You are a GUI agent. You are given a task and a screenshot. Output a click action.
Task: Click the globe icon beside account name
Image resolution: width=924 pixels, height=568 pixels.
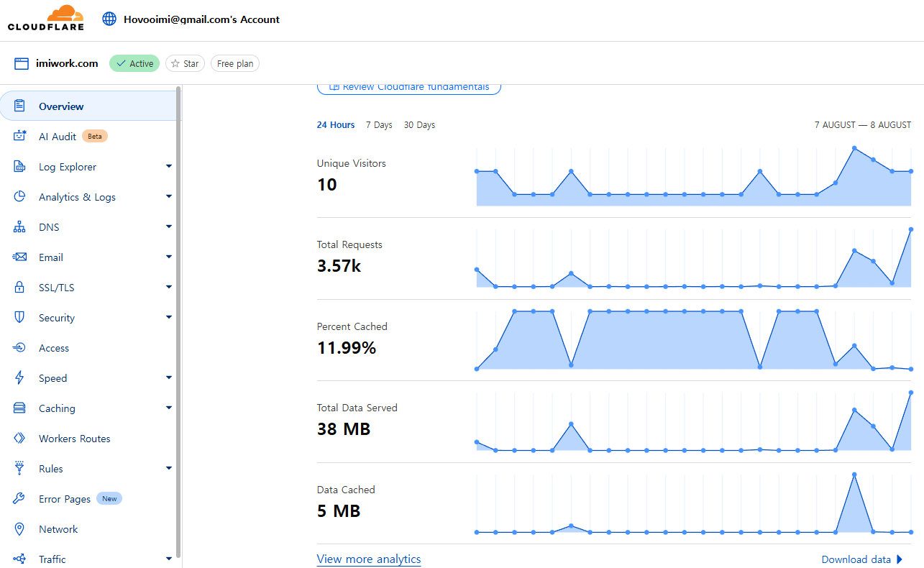(109, 19)
